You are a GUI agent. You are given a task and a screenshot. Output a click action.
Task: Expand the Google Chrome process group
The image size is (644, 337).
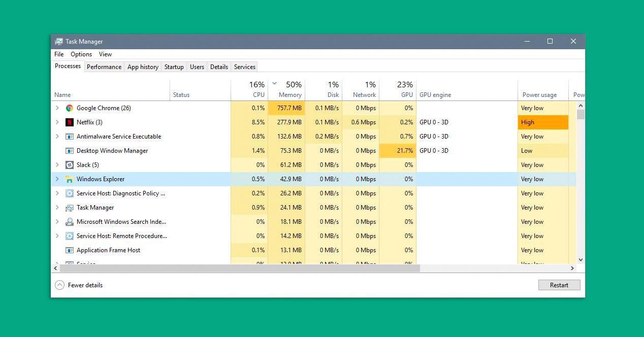coord(57,108)
